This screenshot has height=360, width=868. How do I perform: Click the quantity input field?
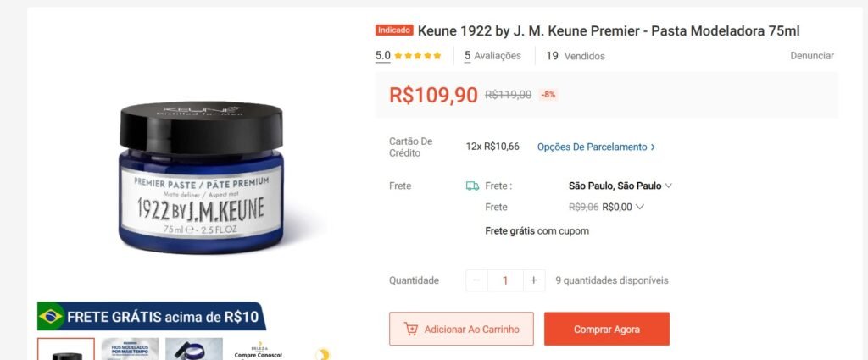click(505, 280)
